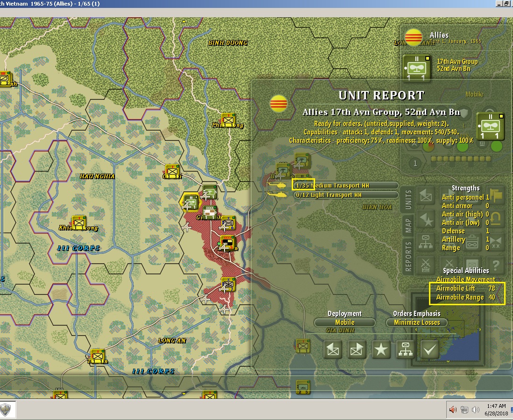Open formation hierarchy from Unit Report
This screenshot has height=420, width=513.
tap(405, 350)
